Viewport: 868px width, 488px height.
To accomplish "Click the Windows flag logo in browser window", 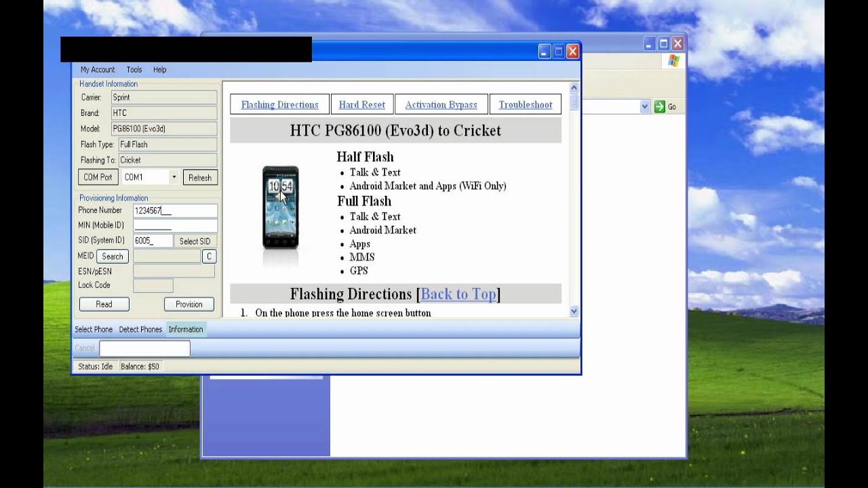I will tap(673, 61).
